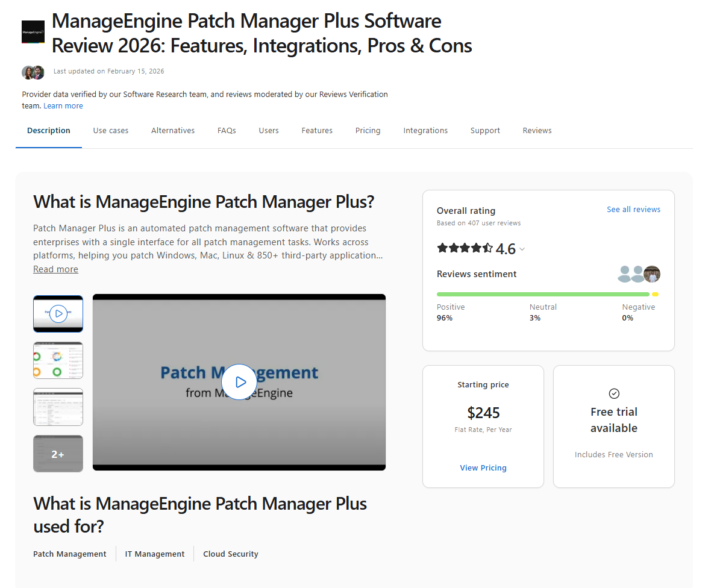Click the Flat Rate, Per Year text
Screen dimensions: 711x588
pos(483,430)
